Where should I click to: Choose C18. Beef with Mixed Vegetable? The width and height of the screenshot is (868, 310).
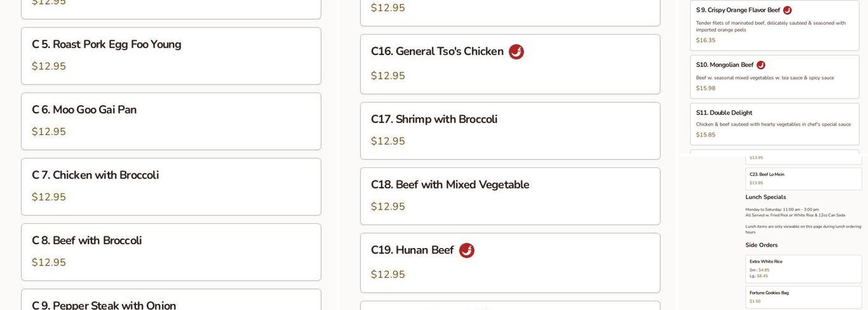[x=510, y=196]
